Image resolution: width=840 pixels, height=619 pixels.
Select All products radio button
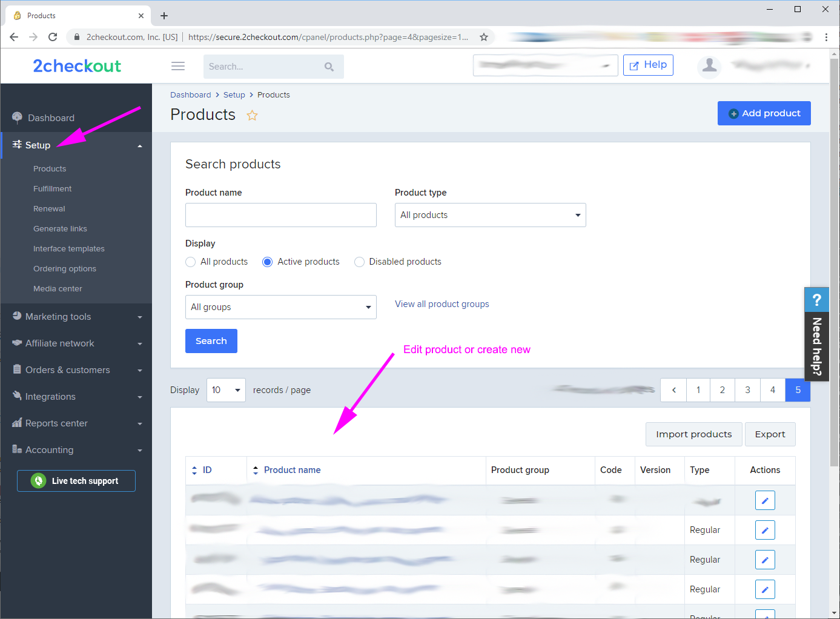coord(191,262)
